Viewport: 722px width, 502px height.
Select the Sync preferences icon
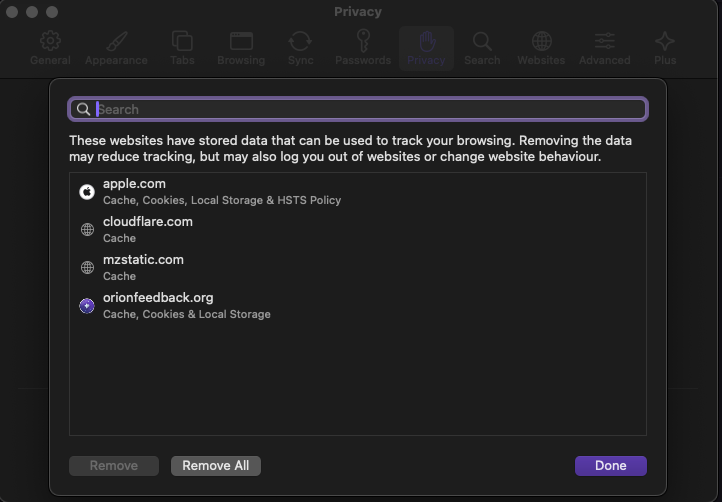(x=300, y=47)
